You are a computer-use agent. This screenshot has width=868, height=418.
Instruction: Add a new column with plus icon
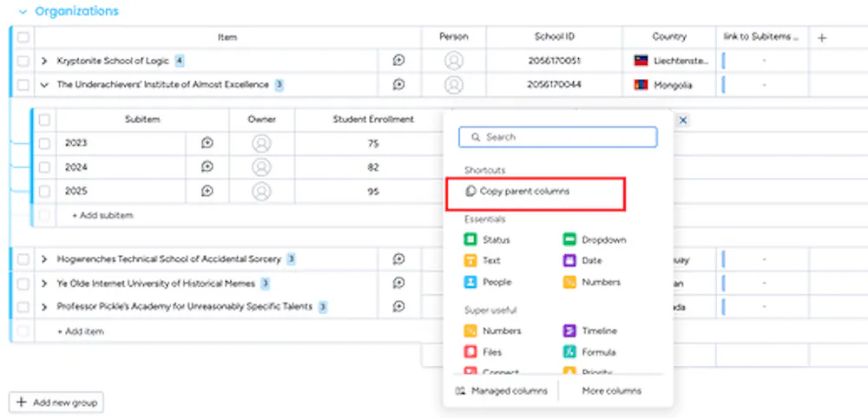pyautogui.click(x=822, y=37)
